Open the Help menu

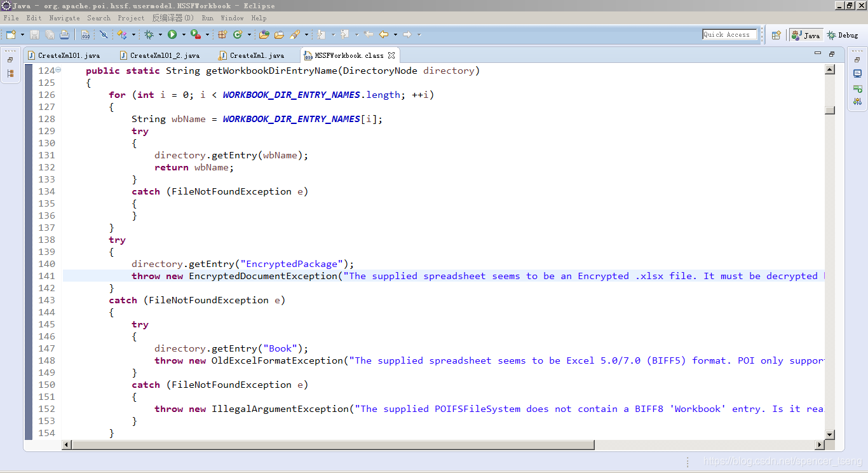(x=259, y=18)
